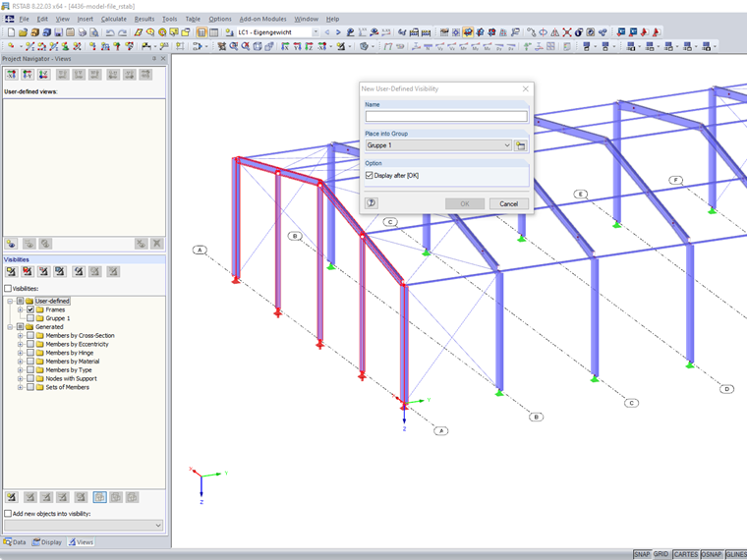Uncheck the Frames visibility checkbox
The width and height of the screenshot is (747, 560).
pyautogui.click(x=30, y=309)
